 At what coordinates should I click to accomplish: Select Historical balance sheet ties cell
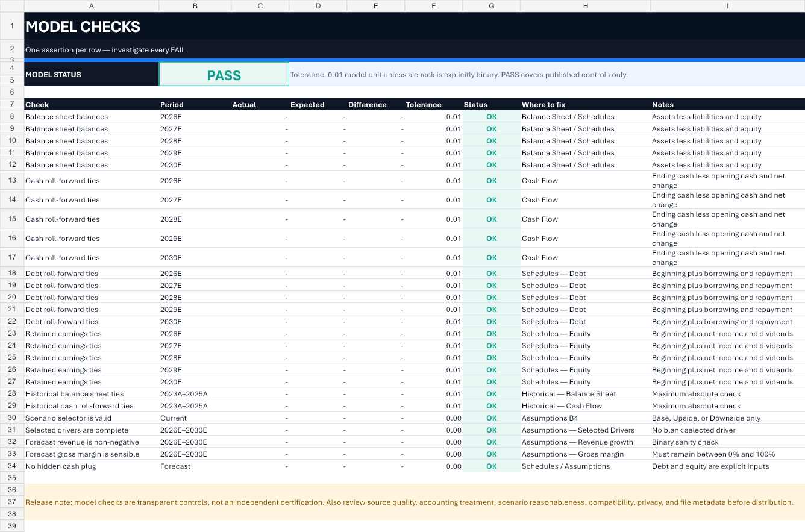[x=92, y=393]
